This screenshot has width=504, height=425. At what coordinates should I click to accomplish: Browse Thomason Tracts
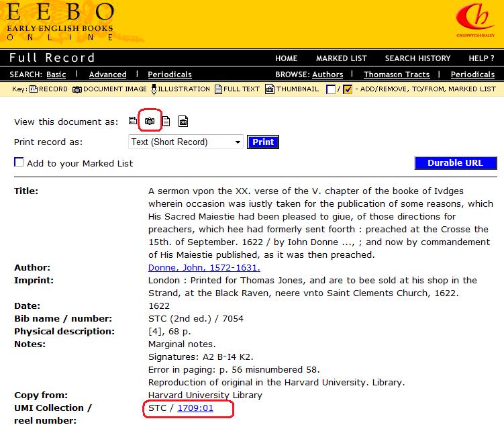point(397,75)
